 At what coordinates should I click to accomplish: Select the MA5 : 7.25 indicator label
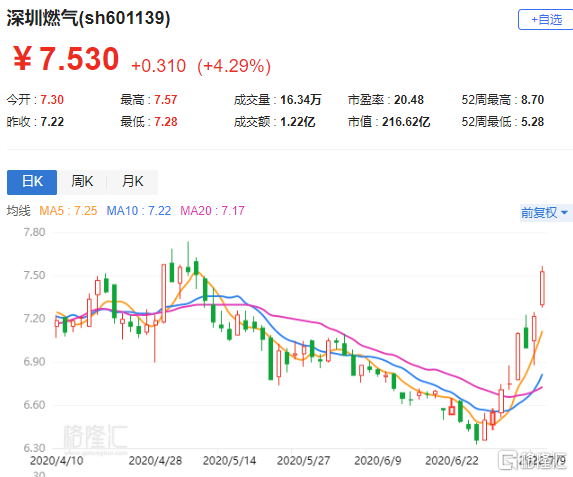(68, 211)
